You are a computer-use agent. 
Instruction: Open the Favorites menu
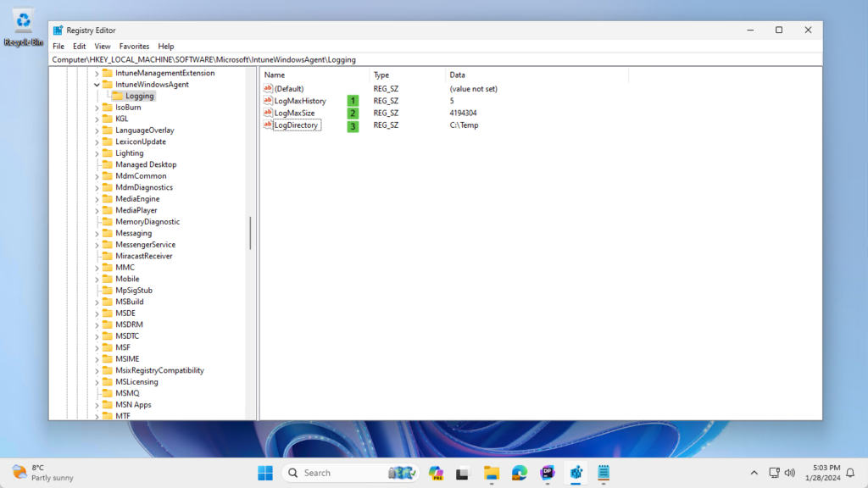click(x=134, y=46)
